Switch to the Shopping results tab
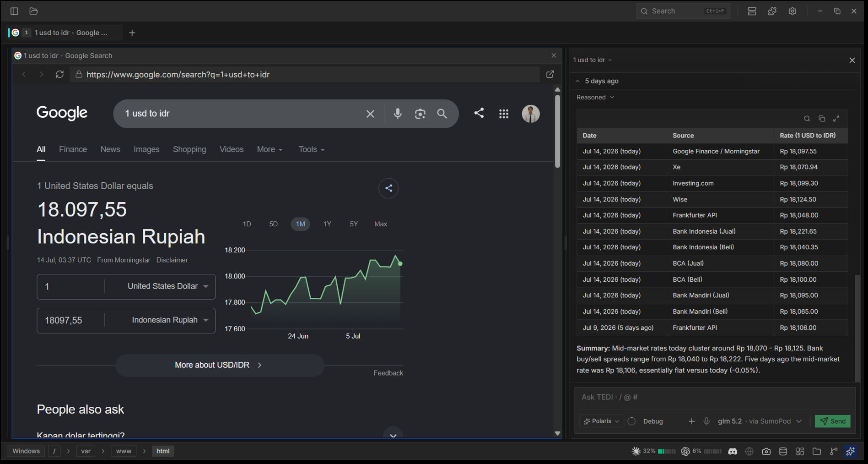Image resolution: width=868 pixels, height=464 pixels. pos(189,149)
